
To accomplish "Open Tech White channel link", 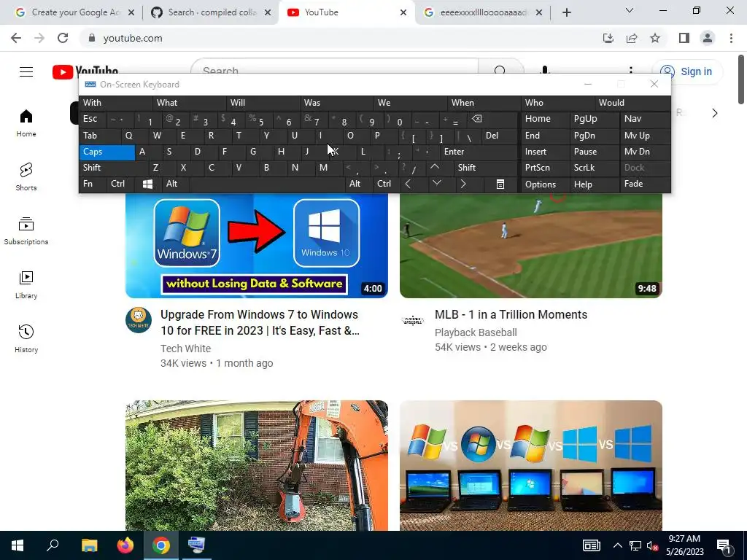I will click(185, 349).
